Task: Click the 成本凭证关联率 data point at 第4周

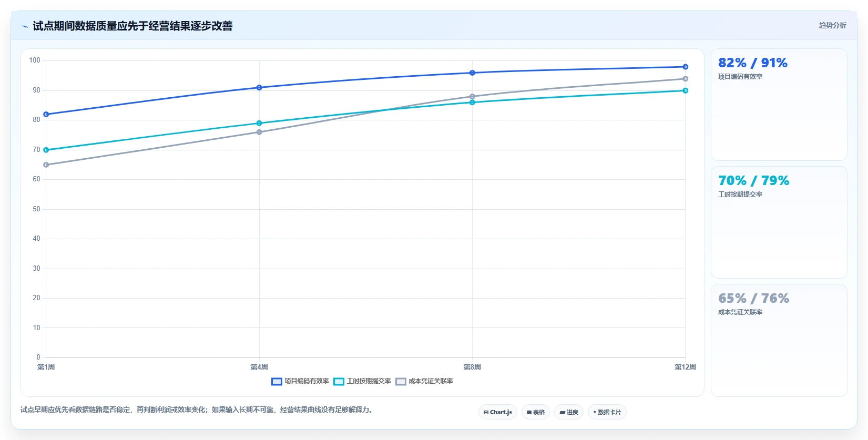Action: coord(259,132)
